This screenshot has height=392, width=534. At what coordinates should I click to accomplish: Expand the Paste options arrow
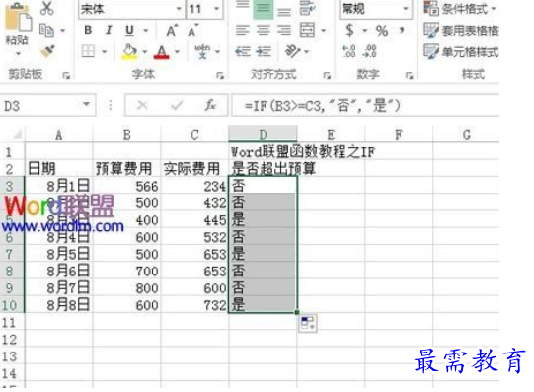pos(18,53)
